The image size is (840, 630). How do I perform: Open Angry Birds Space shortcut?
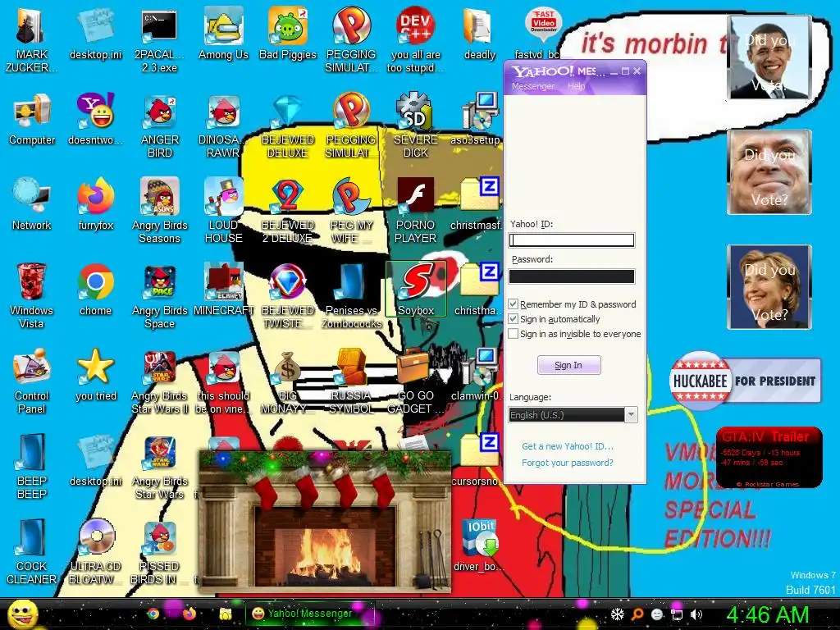[160, 296]
